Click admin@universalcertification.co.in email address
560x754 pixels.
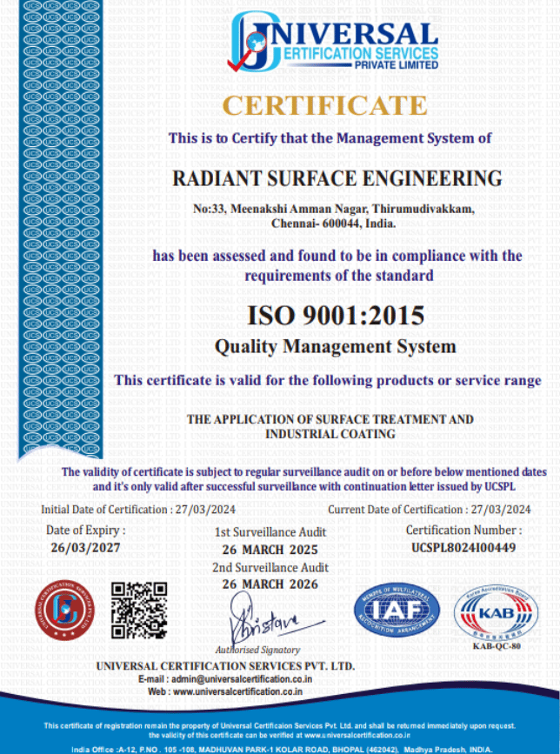(x=242, y=679)
